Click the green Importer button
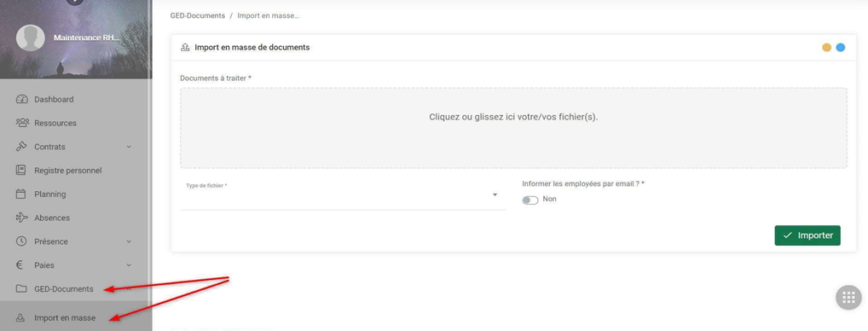This screenshot has width=868, height=331. [807, 235]
